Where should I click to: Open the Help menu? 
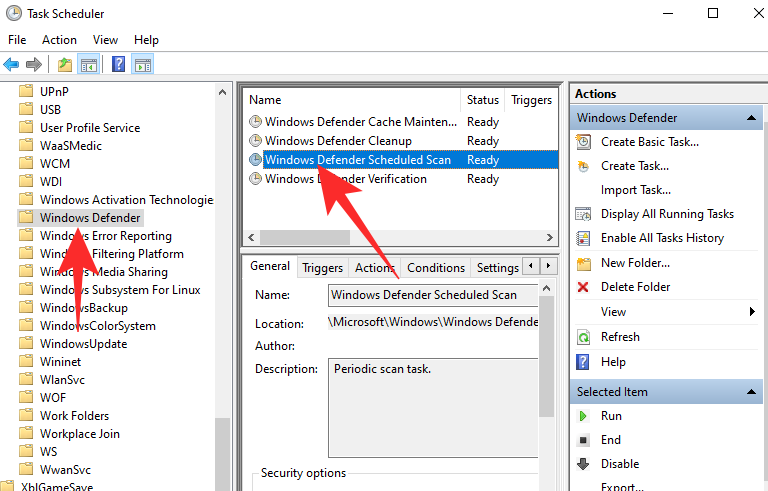coord(146,40)
